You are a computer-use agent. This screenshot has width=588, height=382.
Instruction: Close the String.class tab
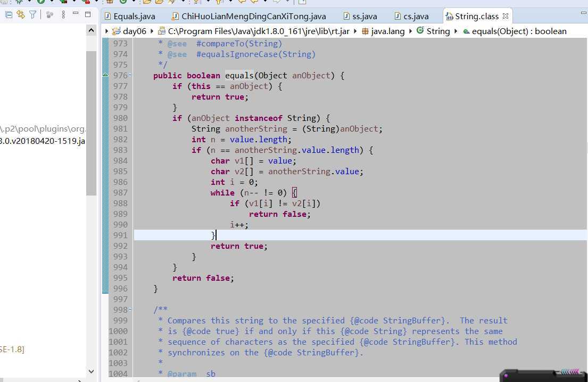point(506,16)
